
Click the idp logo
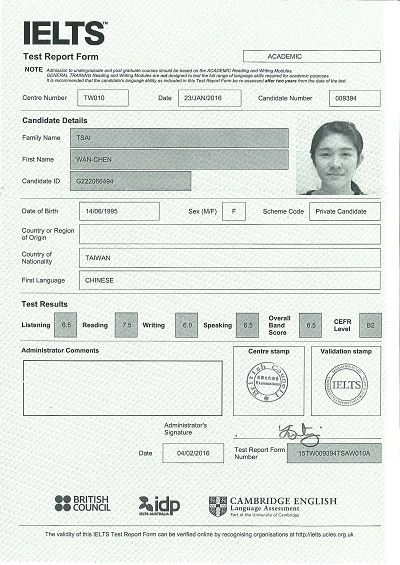point(159,505)
